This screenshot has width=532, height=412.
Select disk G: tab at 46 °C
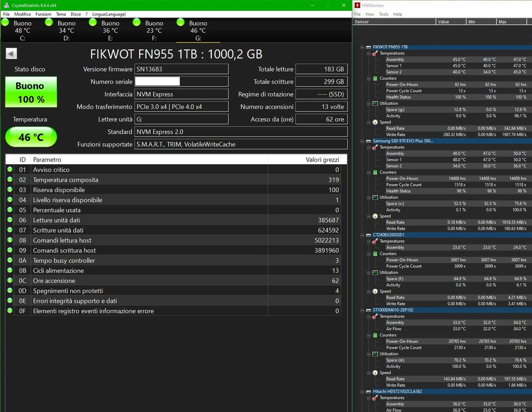point(198,30)
